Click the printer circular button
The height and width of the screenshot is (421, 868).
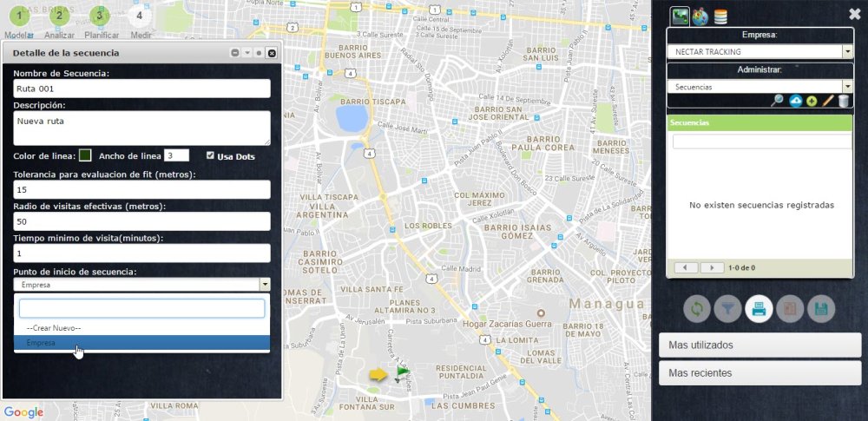[759, 309]
